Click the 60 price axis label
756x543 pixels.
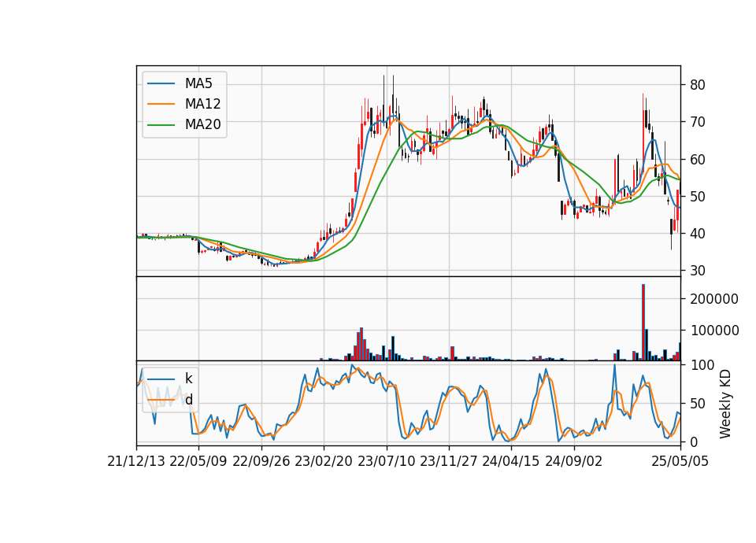[697, 160]
